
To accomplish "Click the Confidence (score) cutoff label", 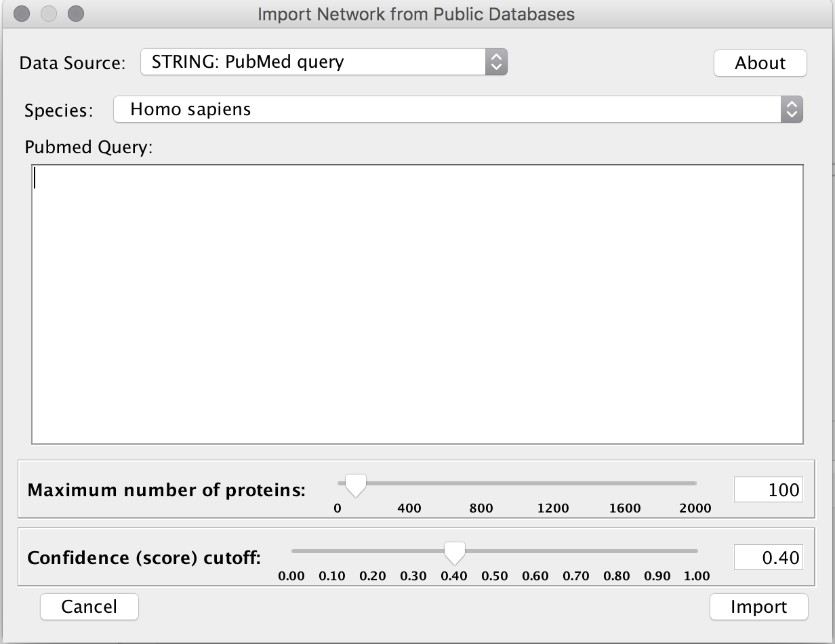I will coord(144,558).
